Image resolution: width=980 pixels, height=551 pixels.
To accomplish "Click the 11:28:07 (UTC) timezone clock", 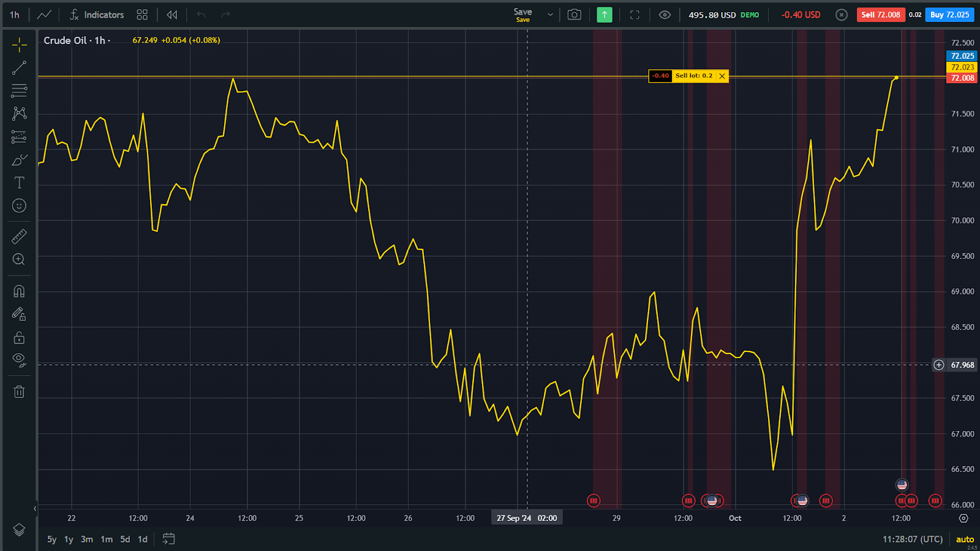I will pyautogui.click(x=913, y=539).
